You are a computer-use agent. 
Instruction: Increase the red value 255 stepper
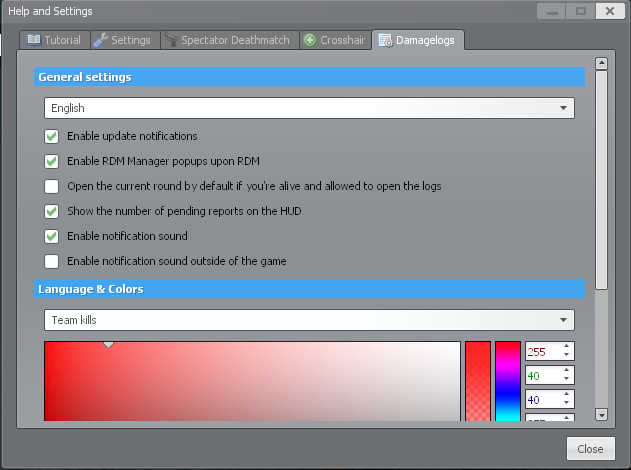567,346
